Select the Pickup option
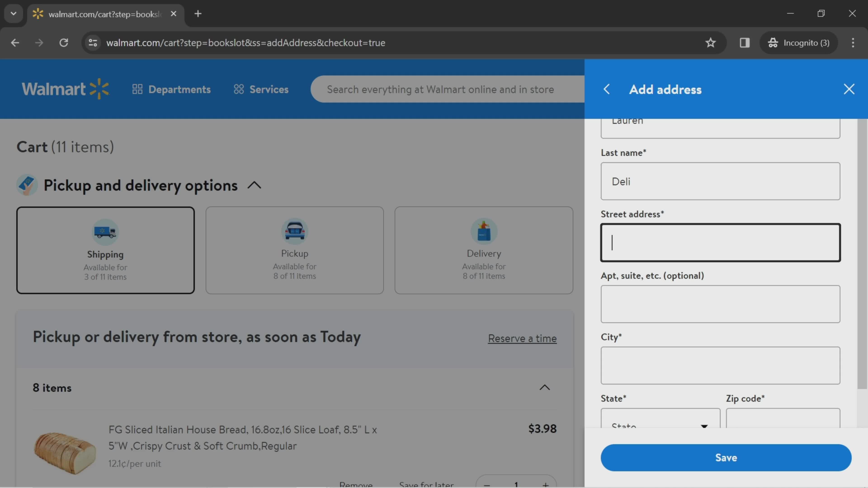This screenshot has width=868, height=488. click(295, 250)
